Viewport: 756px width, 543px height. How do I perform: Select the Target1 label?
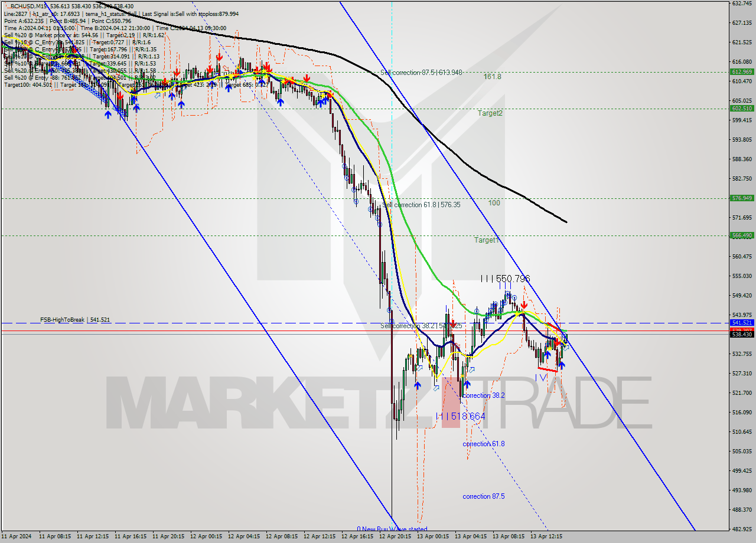point(487,240)
